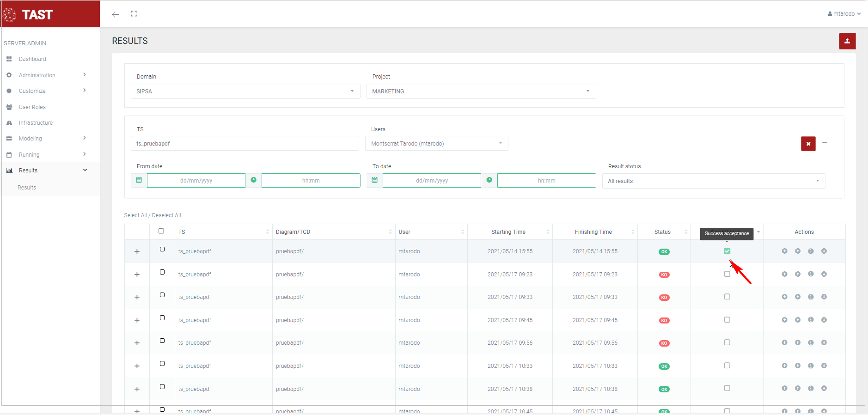Click the TS filter input field
The width and height of the screenshot is (868, 415).
pyautogui.click(x=245, y=144)
